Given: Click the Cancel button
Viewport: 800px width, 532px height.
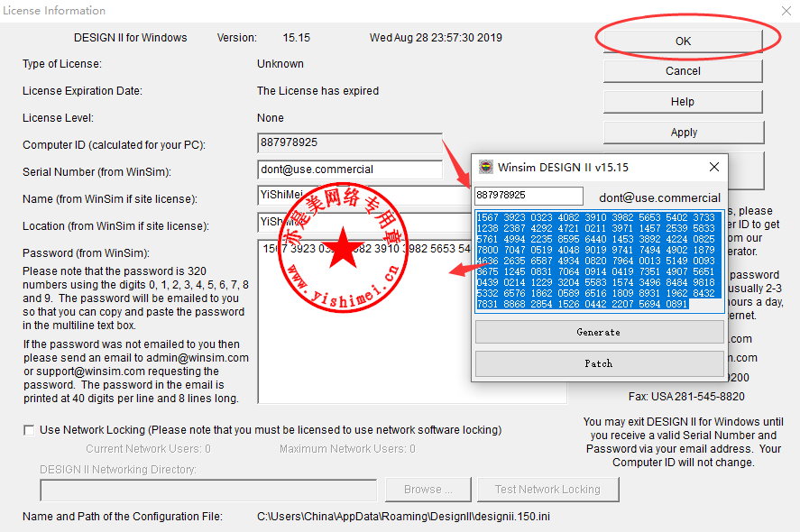Looking at the screenshot, I should [683, 71].
